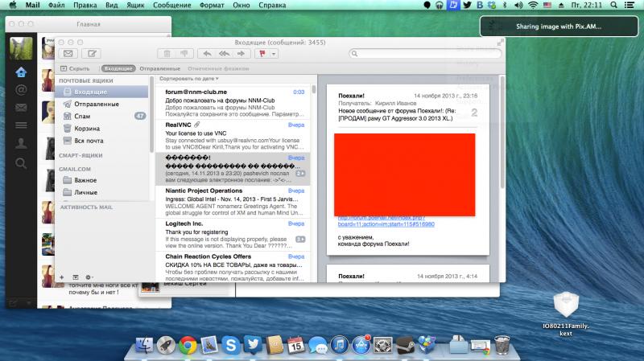Viewport: 644px width, 361px height.
Task: Click the volume icon in menu bar
Action: tap(518, 6)
